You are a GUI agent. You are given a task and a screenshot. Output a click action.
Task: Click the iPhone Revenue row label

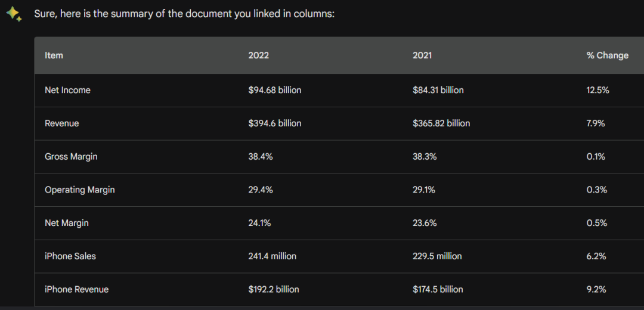76,290
